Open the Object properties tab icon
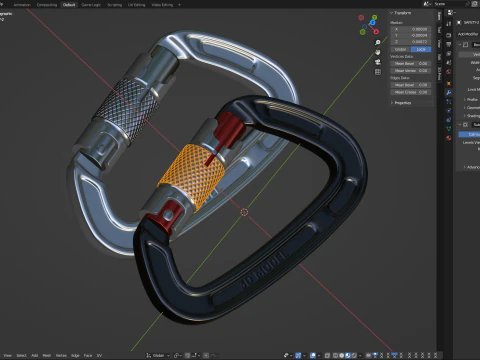 point(449,83)
